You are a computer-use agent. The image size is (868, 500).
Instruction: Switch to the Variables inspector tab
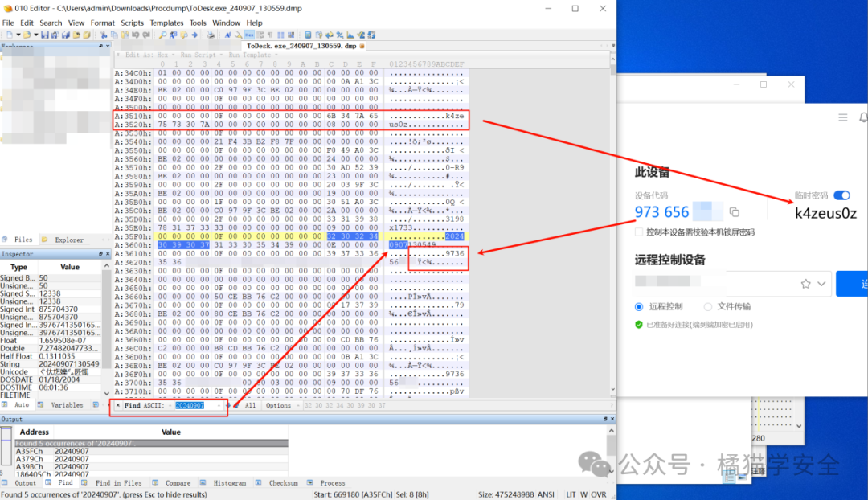click(61, 405)
